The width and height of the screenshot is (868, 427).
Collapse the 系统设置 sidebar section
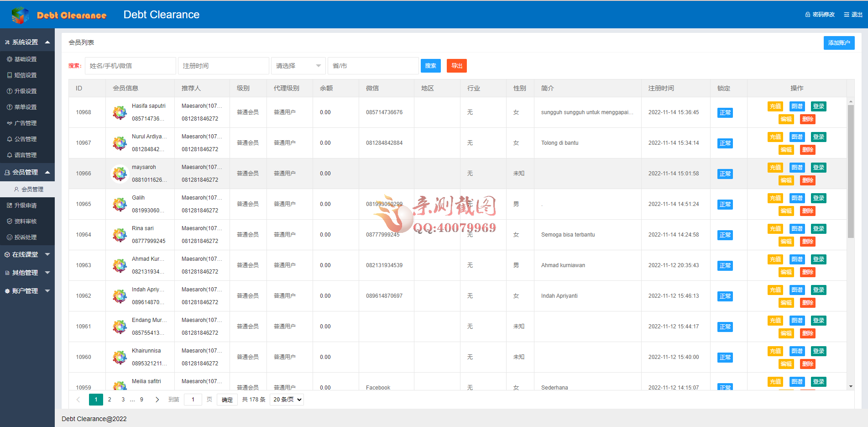click(x=47, y=42)
